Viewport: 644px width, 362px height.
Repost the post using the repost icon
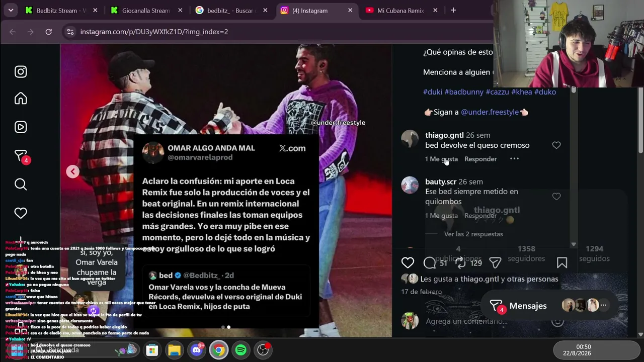460,262
